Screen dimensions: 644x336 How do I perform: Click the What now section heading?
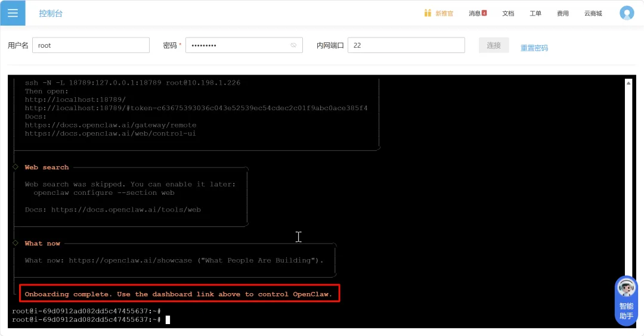pos(42,244)
